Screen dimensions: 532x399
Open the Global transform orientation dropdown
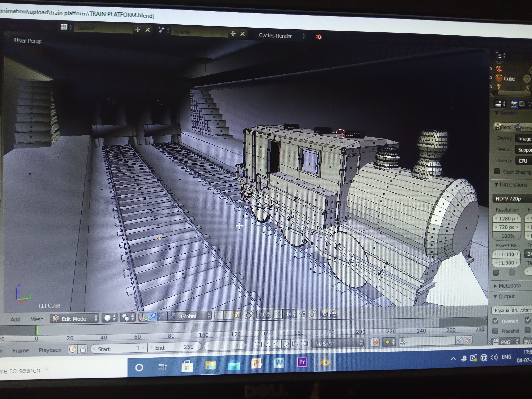click(193, 316)
